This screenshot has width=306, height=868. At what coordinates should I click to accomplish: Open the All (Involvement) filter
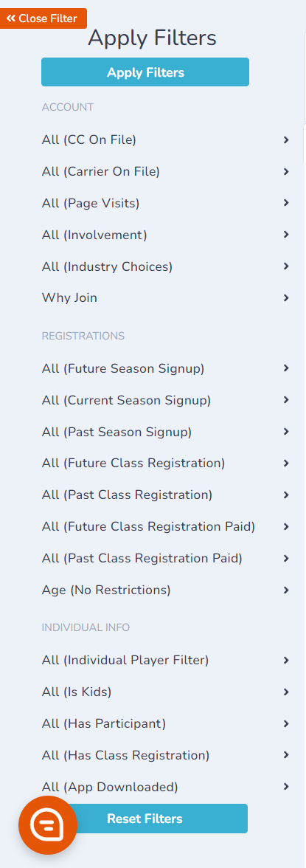pyautogui.click(x=166, y=235)
